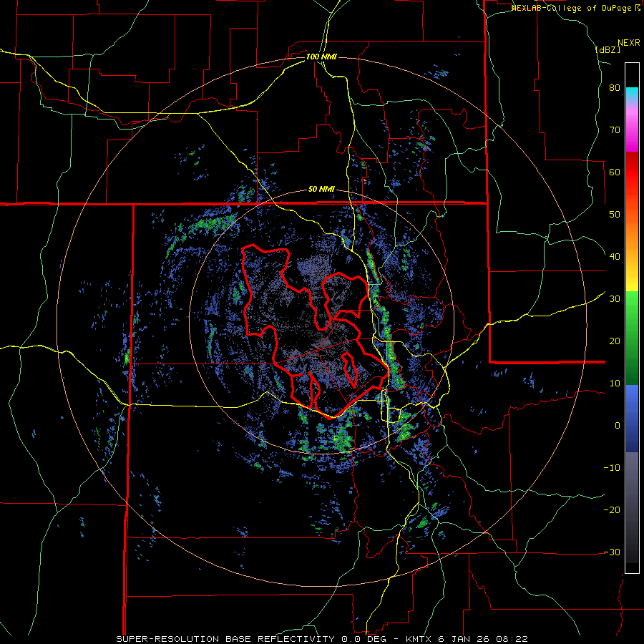The width and height of the screenshot is (644, 644).
Task: Click the 40 dBZ value on the scale
Action: click(615, 257)
